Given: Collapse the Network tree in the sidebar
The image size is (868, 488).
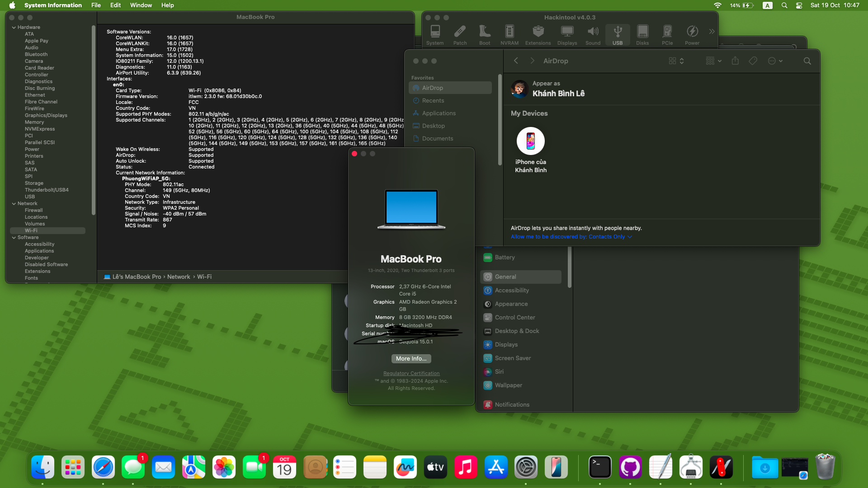Looking at the screenshot, I should [14, 203].
